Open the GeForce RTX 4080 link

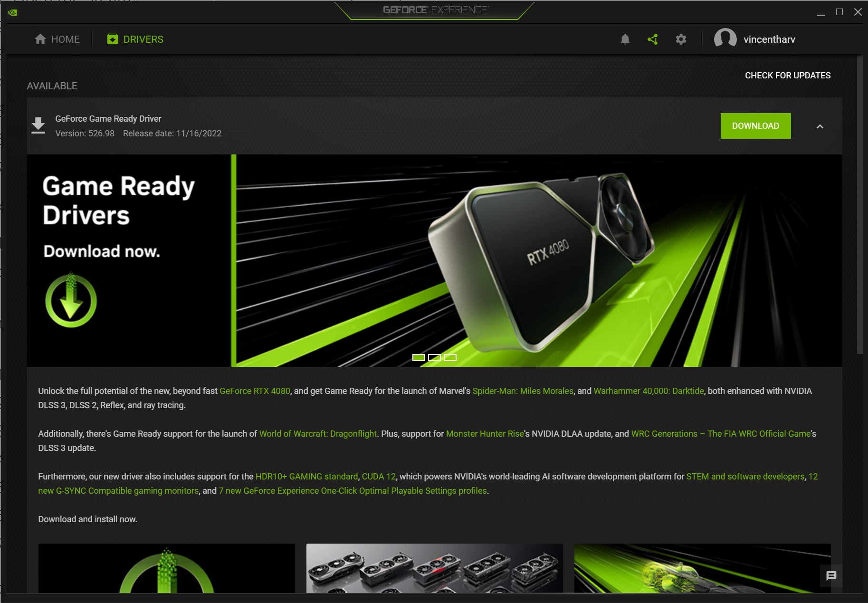point(255,391)
